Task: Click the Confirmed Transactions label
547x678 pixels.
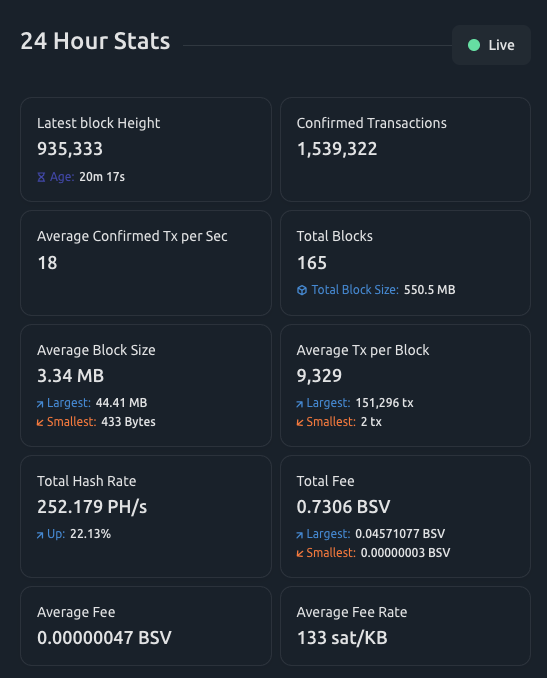Action: click(x=371, y=123)
